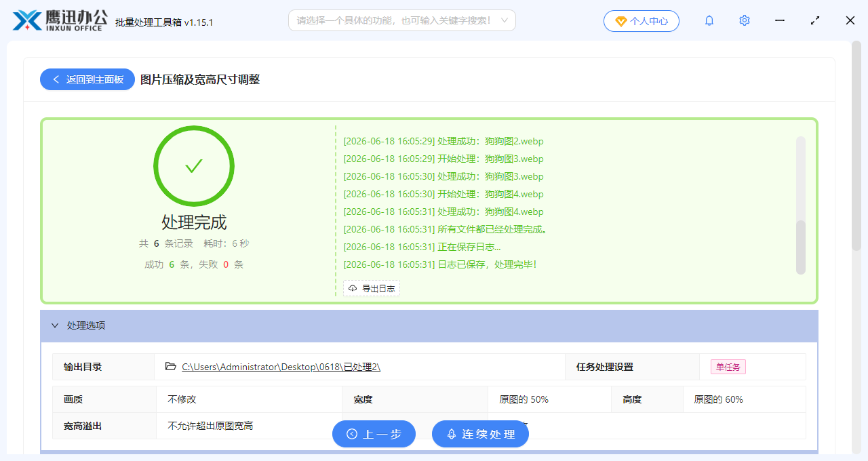This screenshot has height=461, width=868.
Task: Select log line 正在保存日志
Action: pyautogui.click(x=422, y=247)
